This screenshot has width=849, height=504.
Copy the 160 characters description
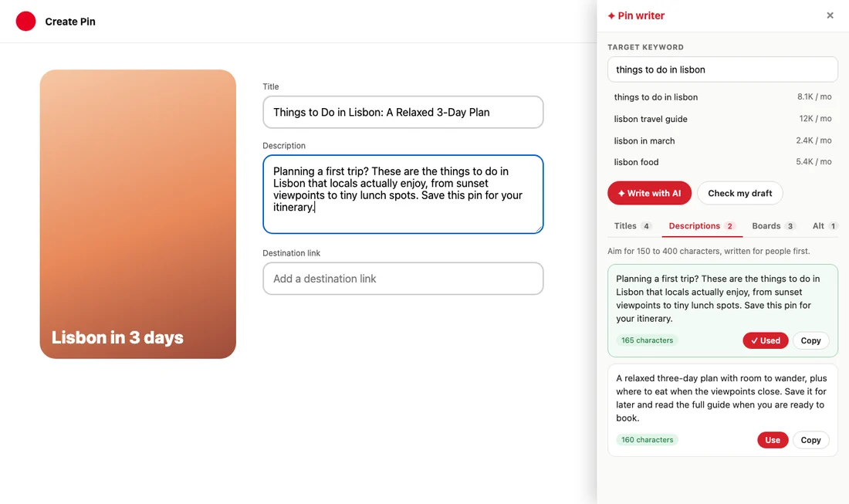[810, 440]
